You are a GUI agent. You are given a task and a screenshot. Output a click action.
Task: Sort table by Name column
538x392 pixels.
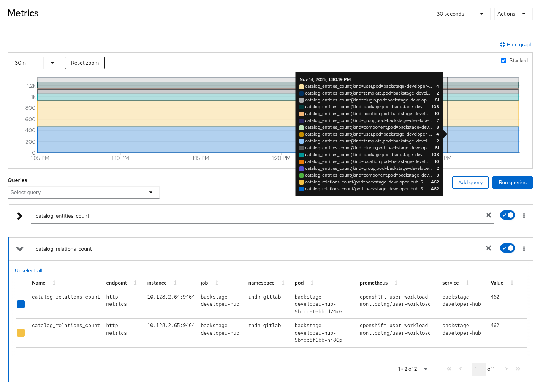[44, 283]
